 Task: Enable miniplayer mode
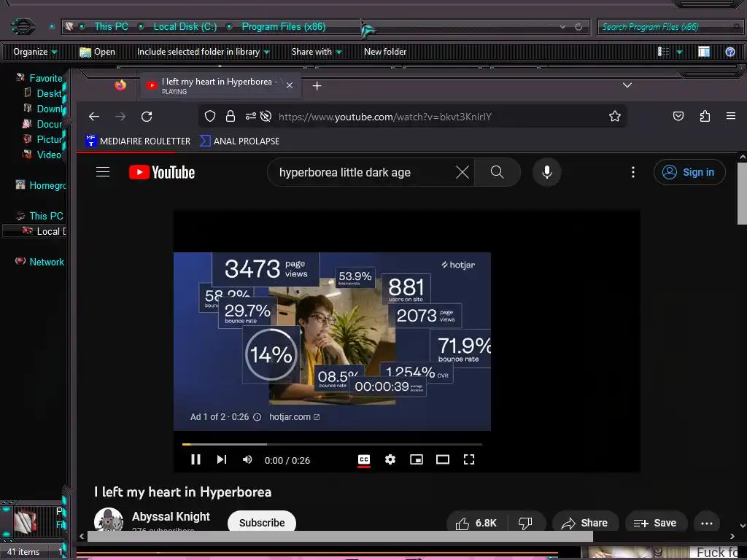417,459
